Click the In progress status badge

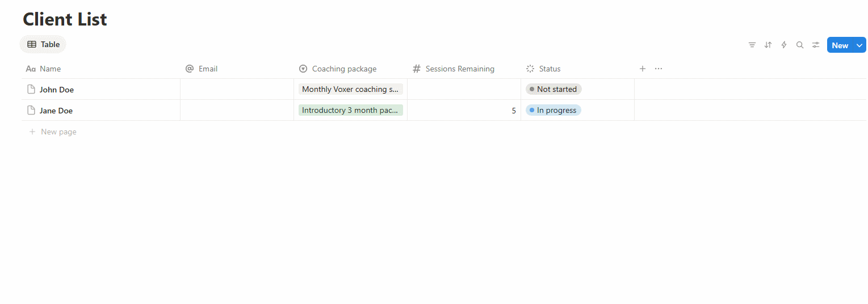553,110
